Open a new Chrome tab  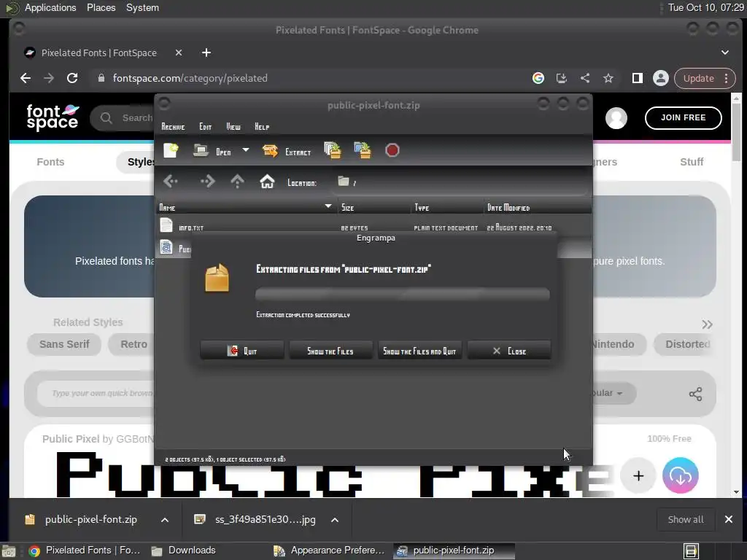pyautogui.click(x=206, y=52)
